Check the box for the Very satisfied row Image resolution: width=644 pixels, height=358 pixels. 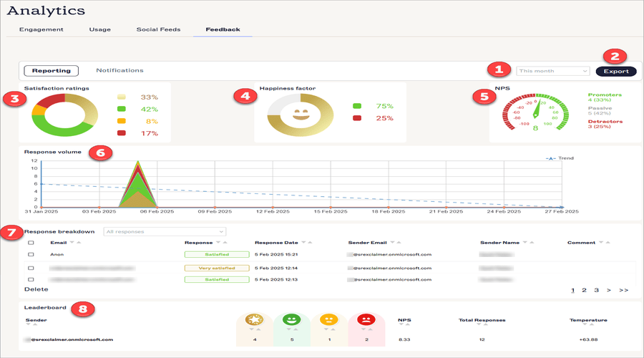coord(31,267)
